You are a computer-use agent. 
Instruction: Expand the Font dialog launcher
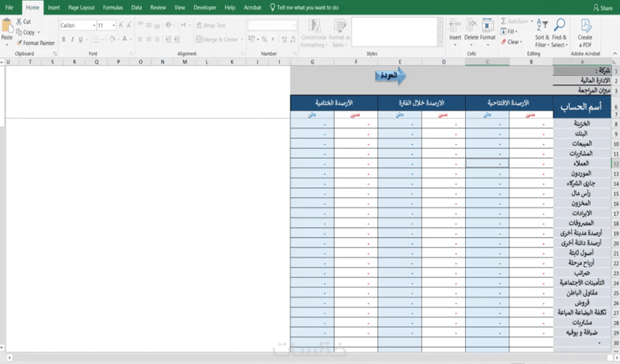pyautogui.click(x=131, y=53)
